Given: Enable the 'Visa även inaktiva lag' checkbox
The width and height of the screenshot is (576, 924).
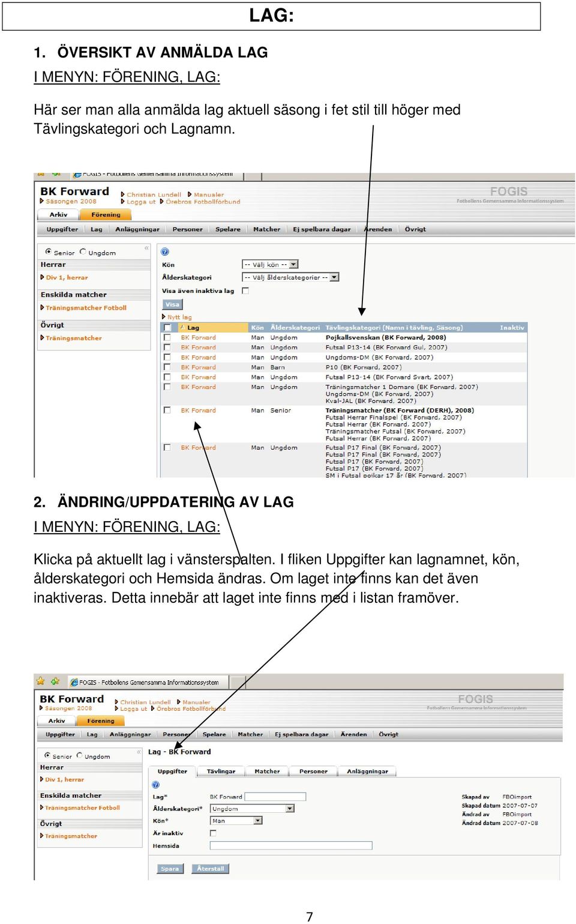Looking at the screenshot, I should click(x=245, y=291).
